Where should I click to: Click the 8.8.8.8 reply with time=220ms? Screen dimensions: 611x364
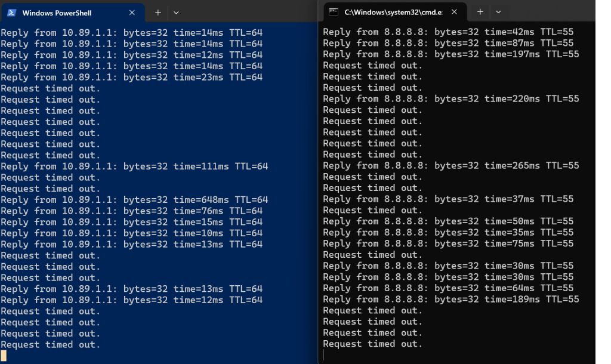pos(451,98)
